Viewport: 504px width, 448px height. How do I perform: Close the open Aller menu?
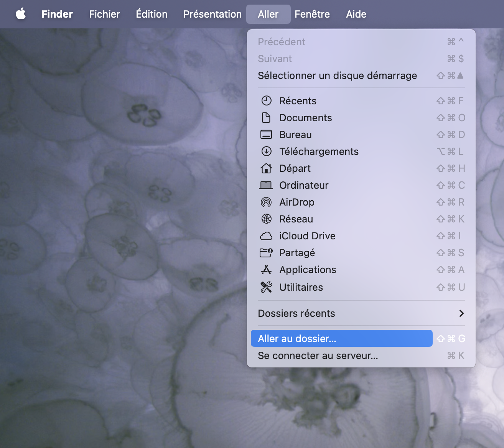pos(268,14)
